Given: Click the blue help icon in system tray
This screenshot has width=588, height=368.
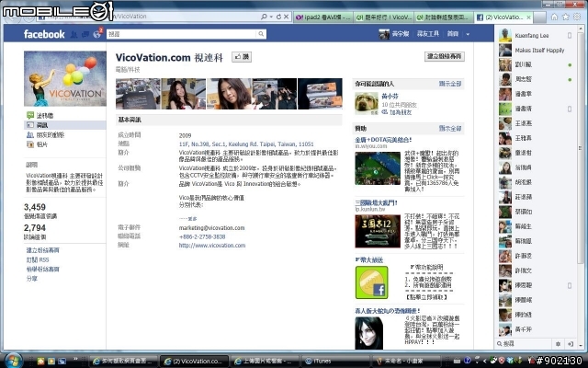Looking at the screenshot, I should coord(467,361).
